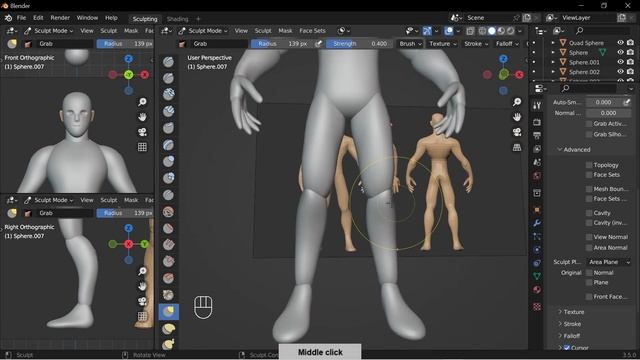
Task: Select the active Grab brush in the toolbar
Action: (x=169, y=312)
